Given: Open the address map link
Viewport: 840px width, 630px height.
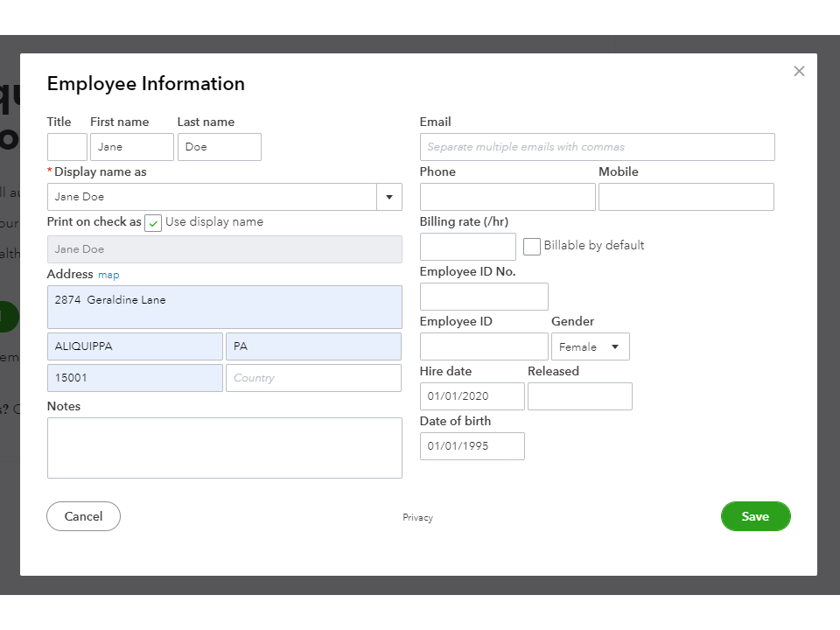Looking at the screenshot, I should pos(108,275).
